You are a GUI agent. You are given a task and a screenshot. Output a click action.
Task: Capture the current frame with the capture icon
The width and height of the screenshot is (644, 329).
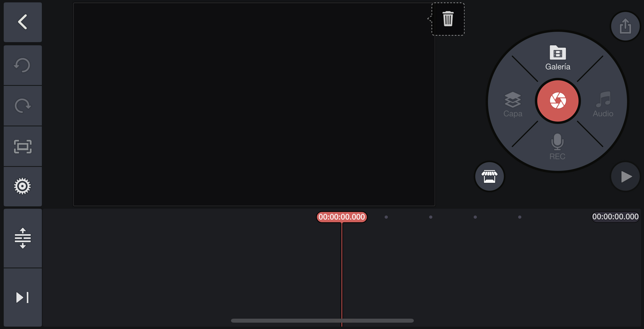[23, 146]
